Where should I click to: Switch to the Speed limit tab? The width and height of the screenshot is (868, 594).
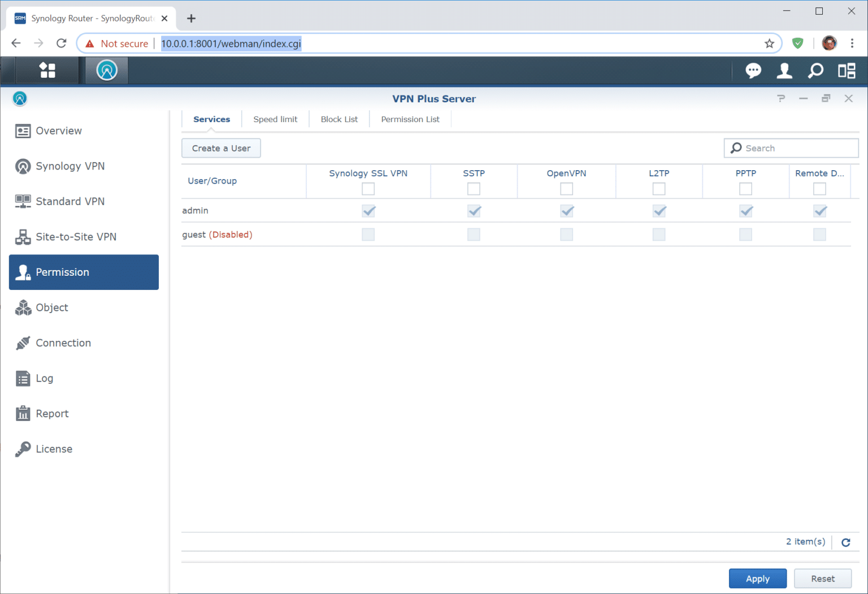[275, 119]
